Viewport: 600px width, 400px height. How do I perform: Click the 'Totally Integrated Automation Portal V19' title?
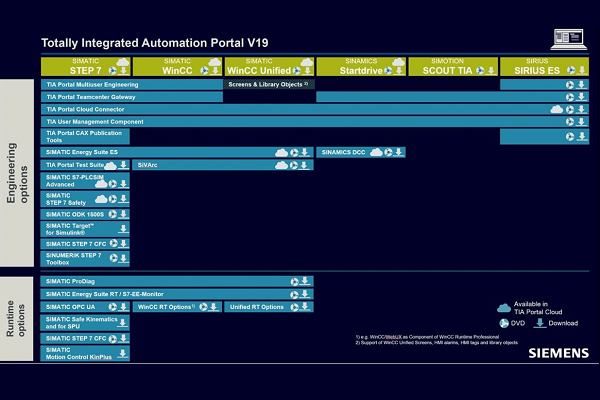[155, 43]
